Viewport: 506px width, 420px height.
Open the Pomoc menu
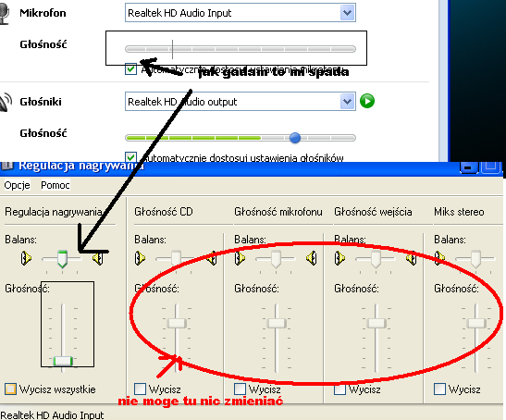(56, 185)
